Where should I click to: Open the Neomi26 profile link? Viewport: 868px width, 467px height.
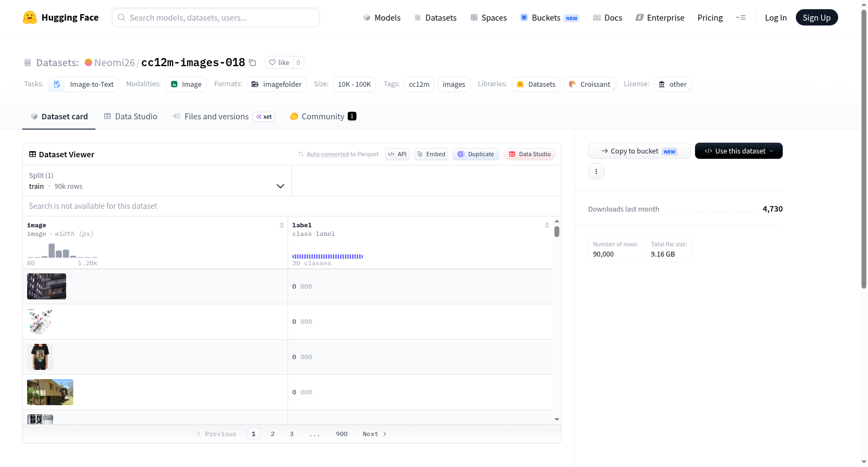tap(114, 62)
